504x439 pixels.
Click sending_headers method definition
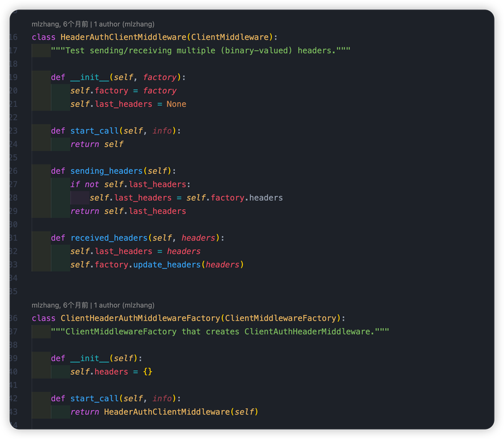pos(113,171)
